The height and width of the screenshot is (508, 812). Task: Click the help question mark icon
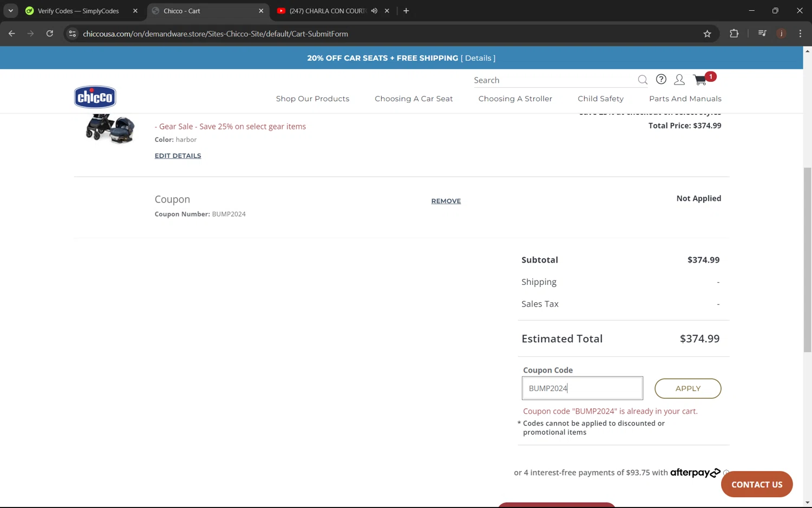(x=661, y=80)
